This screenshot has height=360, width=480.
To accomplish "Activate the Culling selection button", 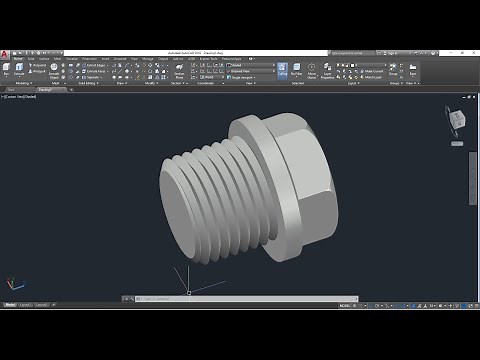I will [x=282, y=71].
